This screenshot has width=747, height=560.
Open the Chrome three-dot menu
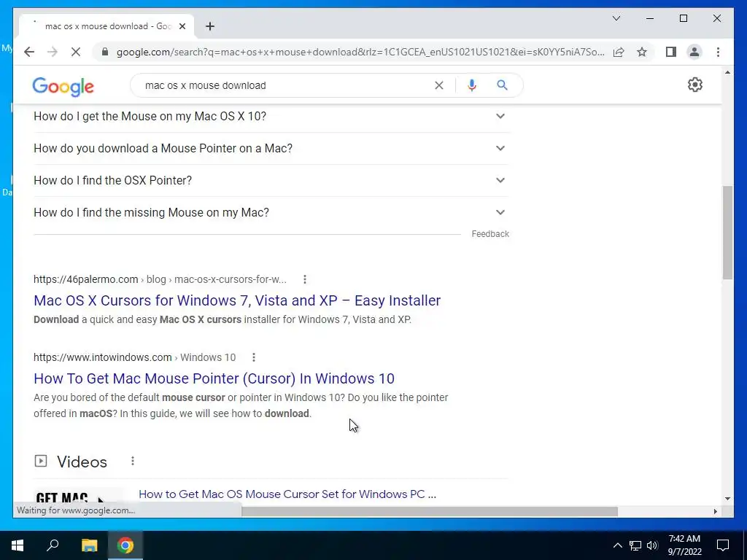point(718,52)
